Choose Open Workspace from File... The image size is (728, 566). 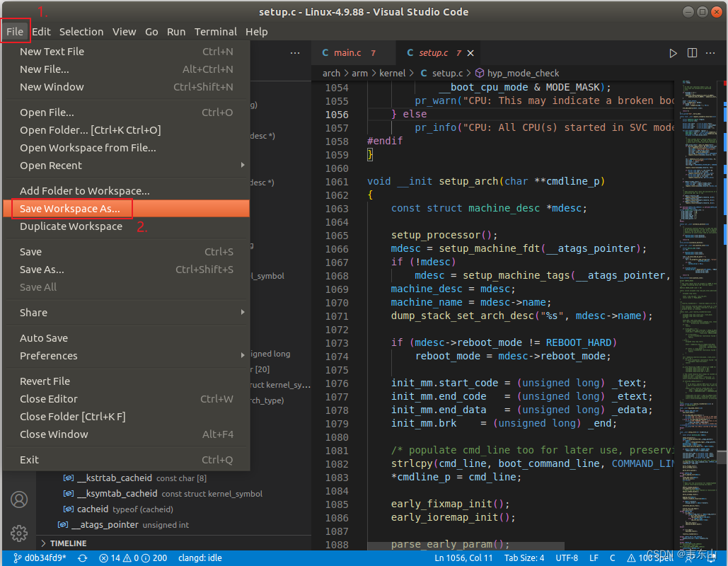tap(126, 148)
